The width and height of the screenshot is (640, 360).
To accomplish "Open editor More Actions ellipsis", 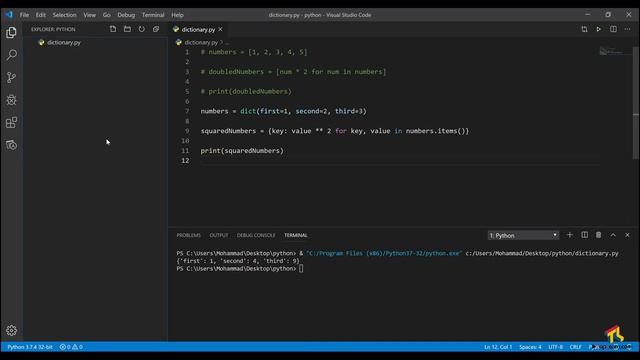I will [627, 29].
